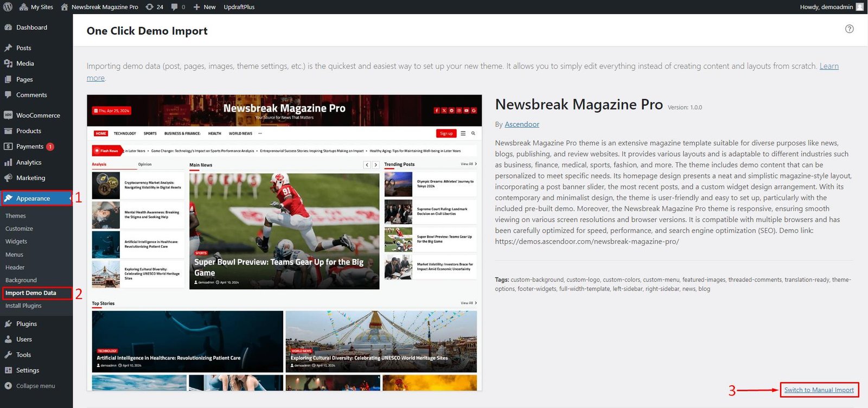Open the Customize submenu item
This screenshot has height=408, width=868.
coord(19,229)
